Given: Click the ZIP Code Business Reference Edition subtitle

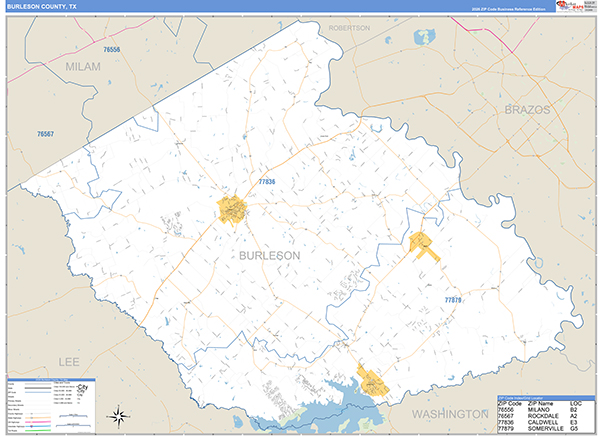Looking at the screenshot, I should pos(508,9).
